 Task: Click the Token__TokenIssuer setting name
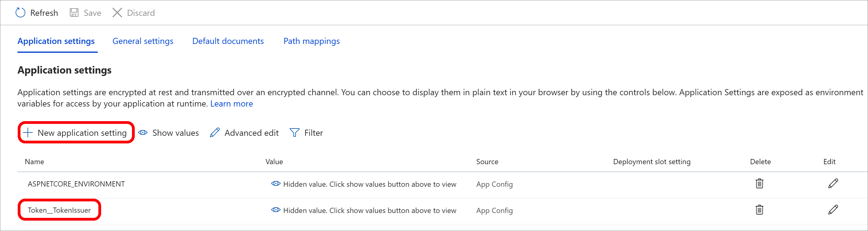[59, 211]
